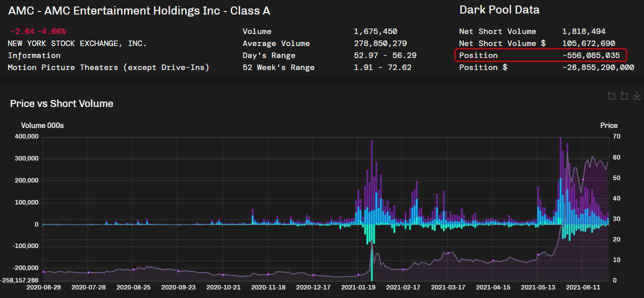Click the 400,000 volume axis tick

click(27, 136)
